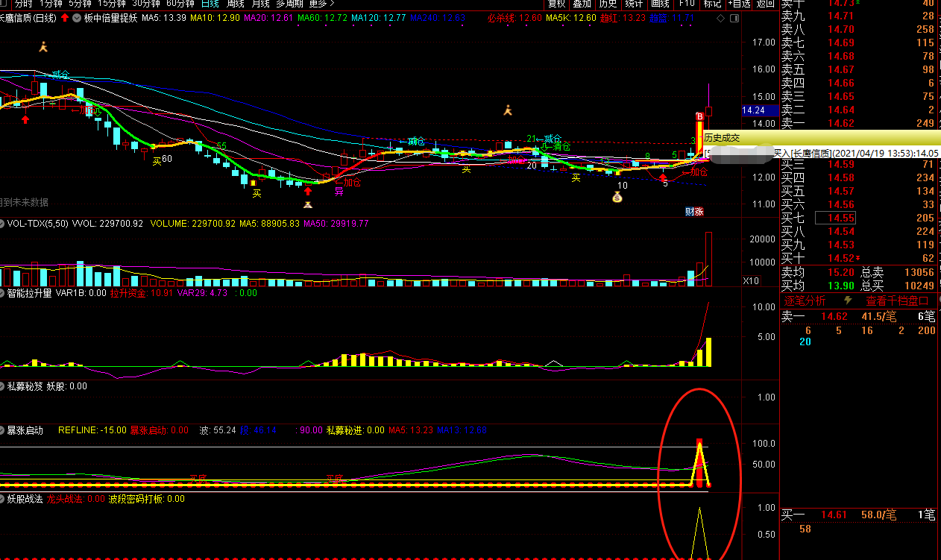Image resolution: width=941 pixels, height=560 pixels.
Task: Click the 买十 price 14.52 row
Action: (x=858, y=258)
